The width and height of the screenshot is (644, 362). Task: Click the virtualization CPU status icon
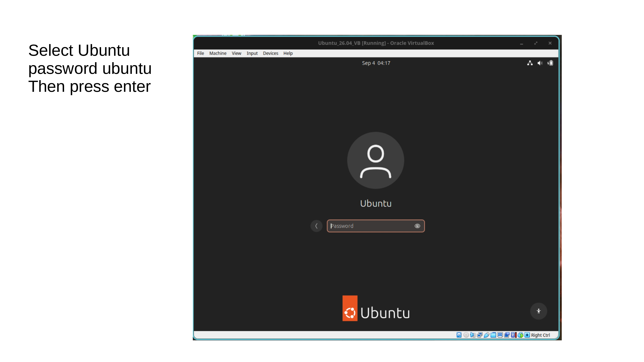tap(514, 335)
